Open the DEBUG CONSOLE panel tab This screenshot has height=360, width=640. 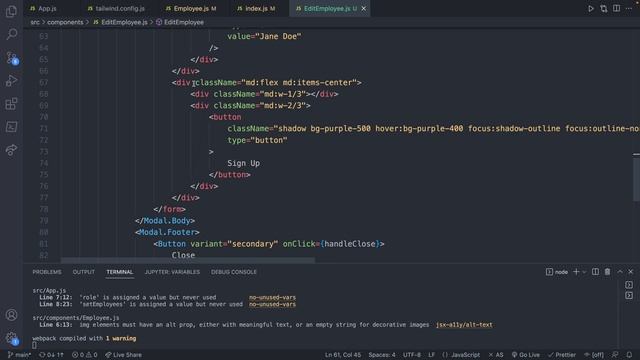coord(234,272)
